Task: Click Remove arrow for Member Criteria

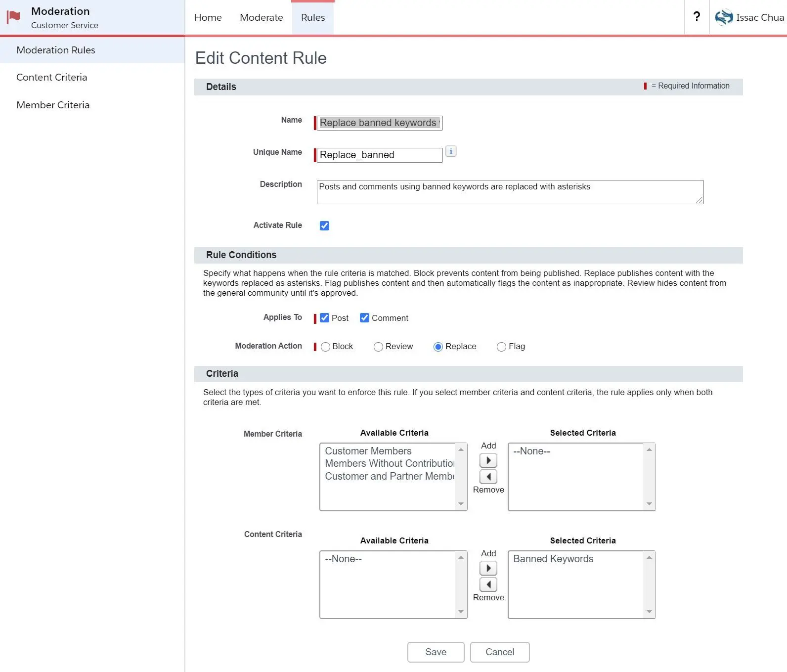Action: coord(488,477)
